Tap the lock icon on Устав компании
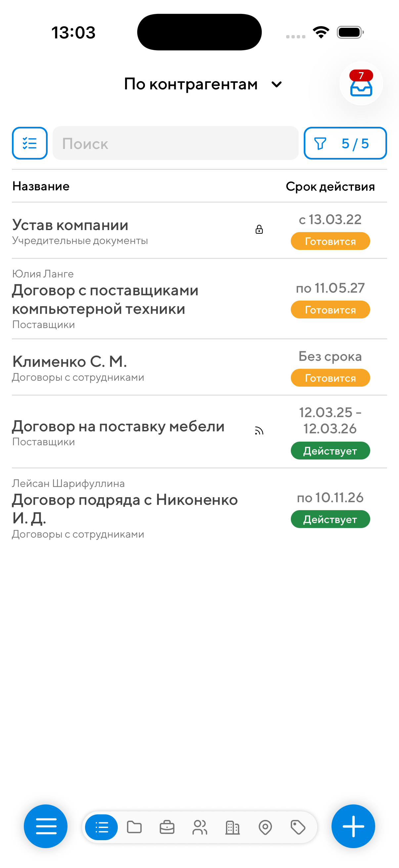Screen dimensions: 399x868 point(259,229)
